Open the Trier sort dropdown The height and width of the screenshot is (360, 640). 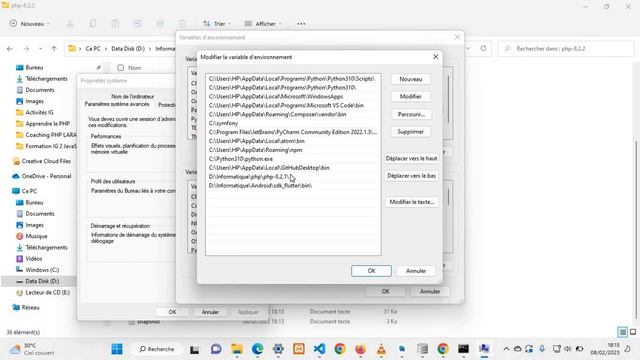click(217, 24)
